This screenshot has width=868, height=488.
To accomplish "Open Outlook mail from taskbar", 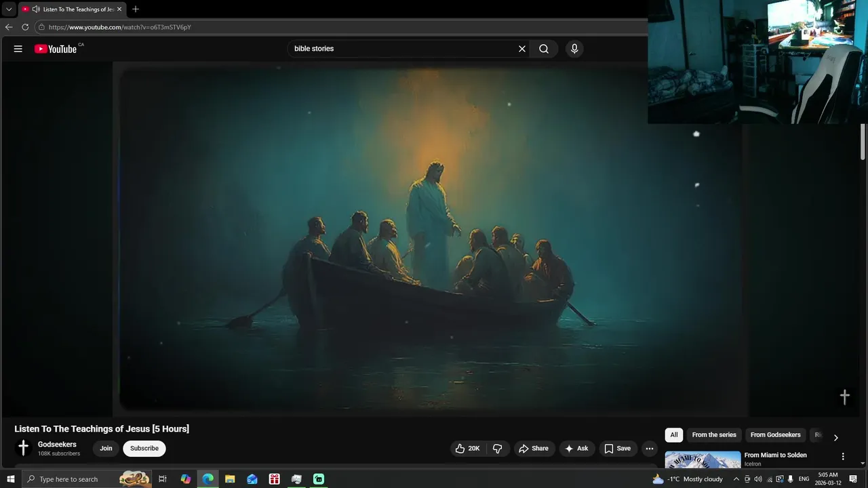I will 252,479.
